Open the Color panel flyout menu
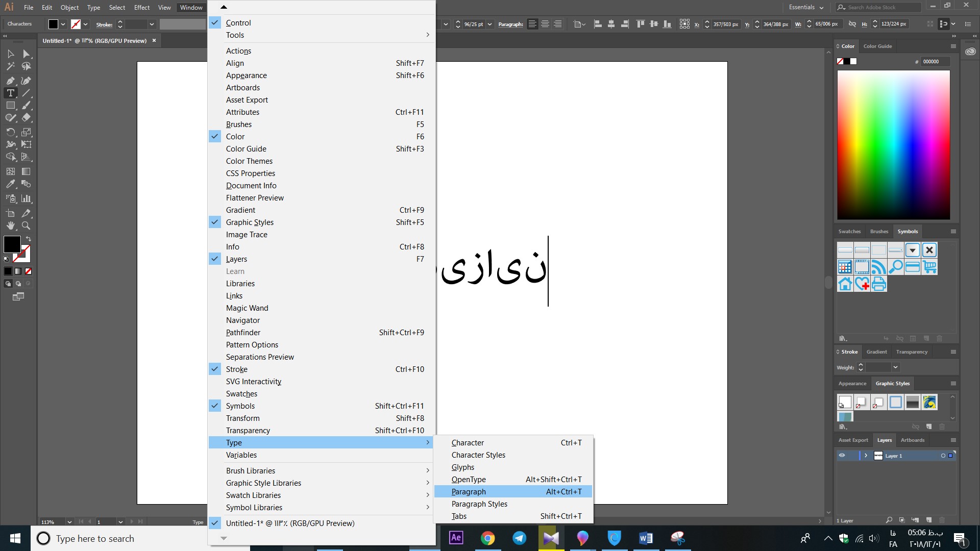This screenshot has height=551, width=980. coord(953,46)
